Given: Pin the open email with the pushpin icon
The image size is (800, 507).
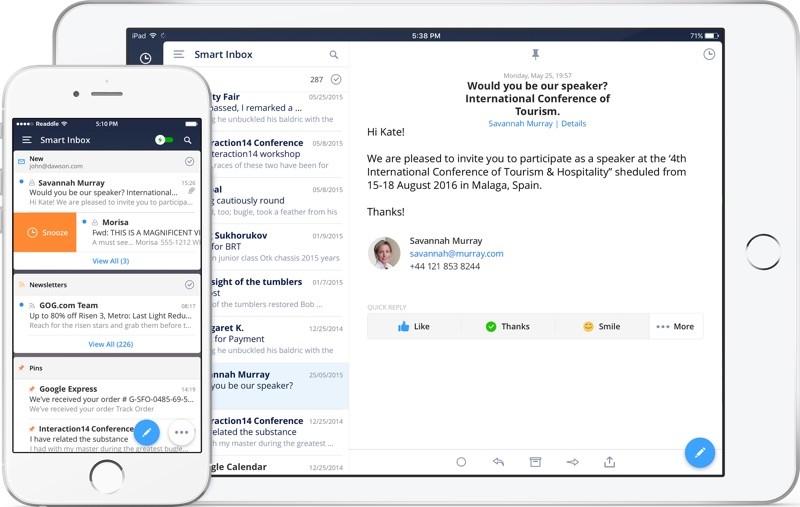Looking at the screenshot, I should 535,54.
